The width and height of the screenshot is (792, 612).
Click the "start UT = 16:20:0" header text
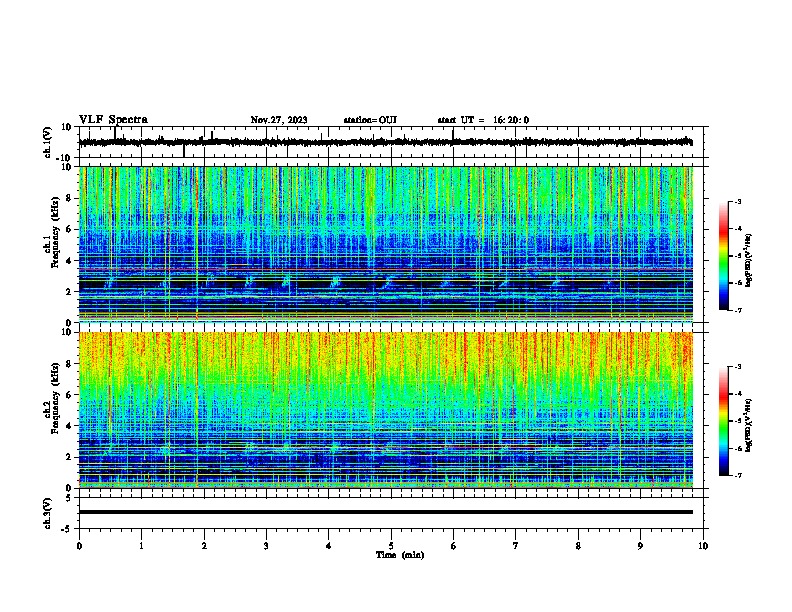click(483, 120)
